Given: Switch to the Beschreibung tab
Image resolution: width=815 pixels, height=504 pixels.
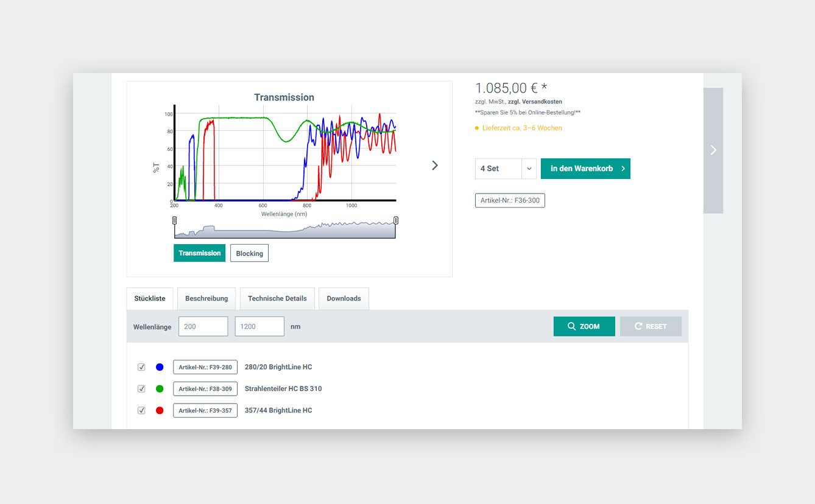Looking at the screenshot, I should click(x=206, y=299).
